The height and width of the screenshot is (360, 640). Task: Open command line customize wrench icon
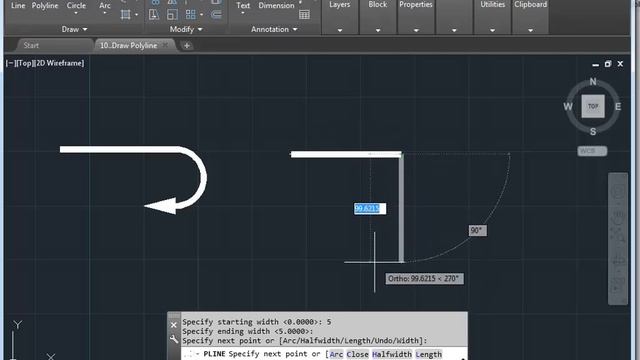[174, 339]
